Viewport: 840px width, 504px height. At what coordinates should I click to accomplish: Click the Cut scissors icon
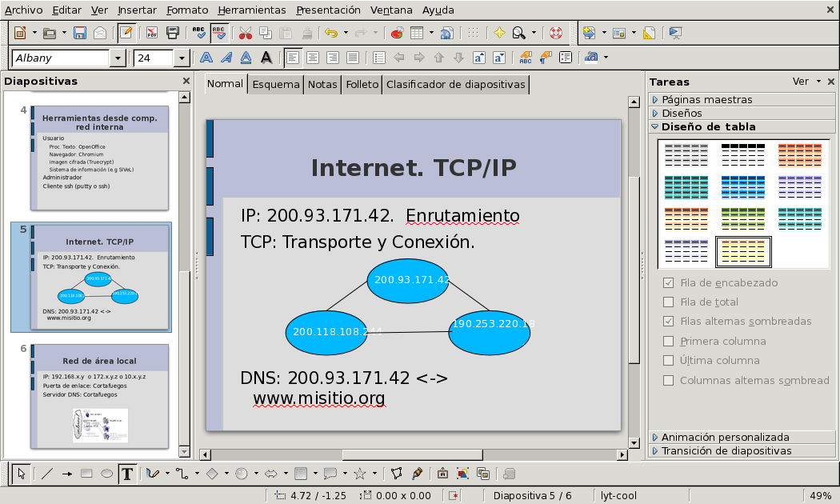pyautogui.click(x=246, y=33)
